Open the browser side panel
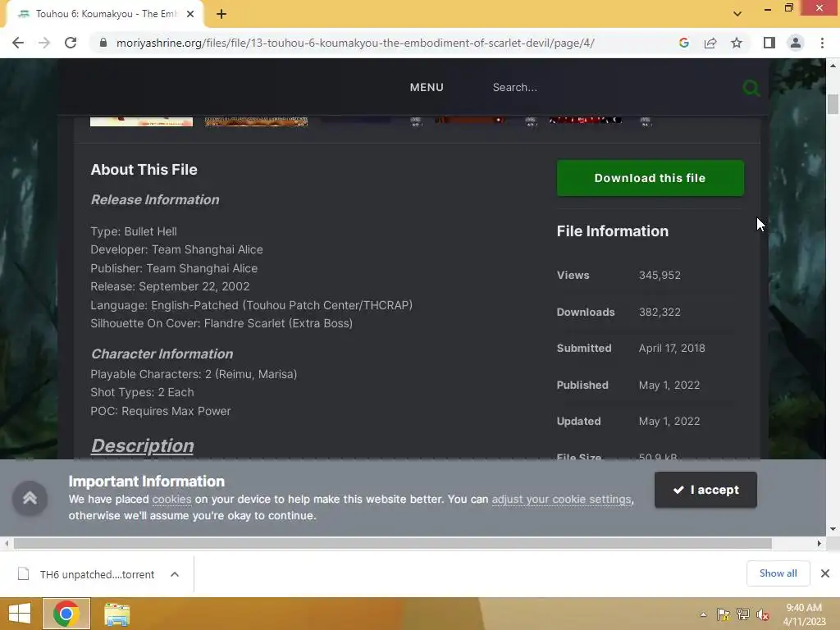Viewport: 840px width, 630px height. (769, 43)
